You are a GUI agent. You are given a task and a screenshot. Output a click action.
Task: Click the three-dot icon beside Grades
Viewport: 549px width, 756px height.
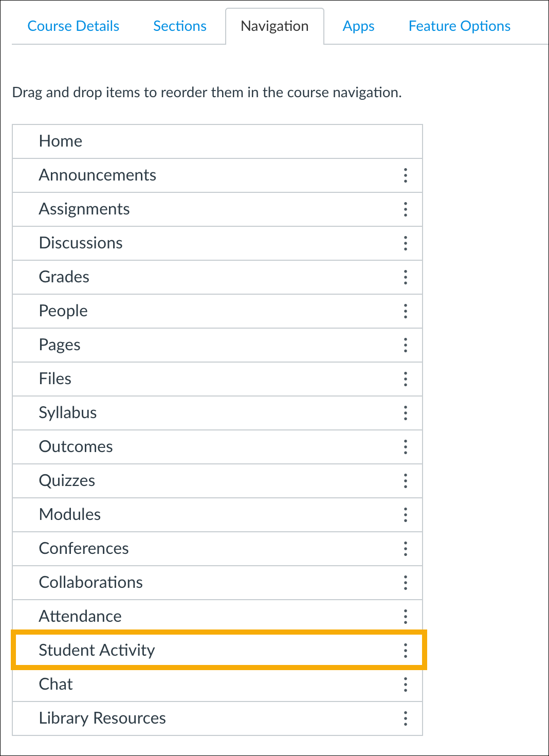[x=406, y=277]
